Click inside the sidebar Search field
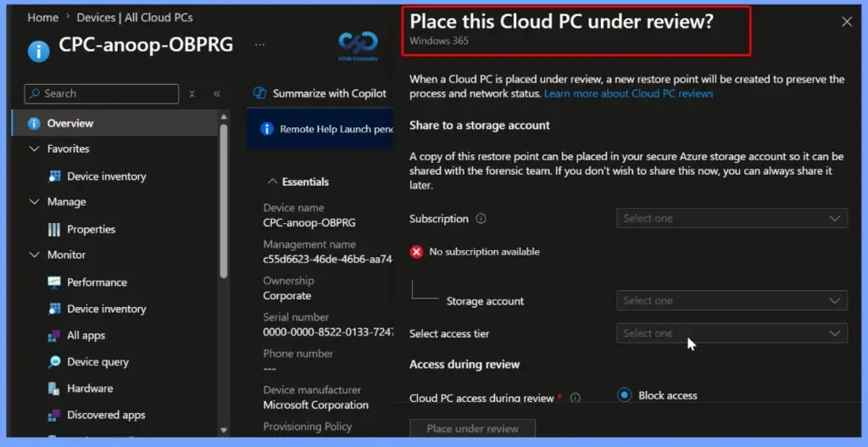 click(102, 93)
